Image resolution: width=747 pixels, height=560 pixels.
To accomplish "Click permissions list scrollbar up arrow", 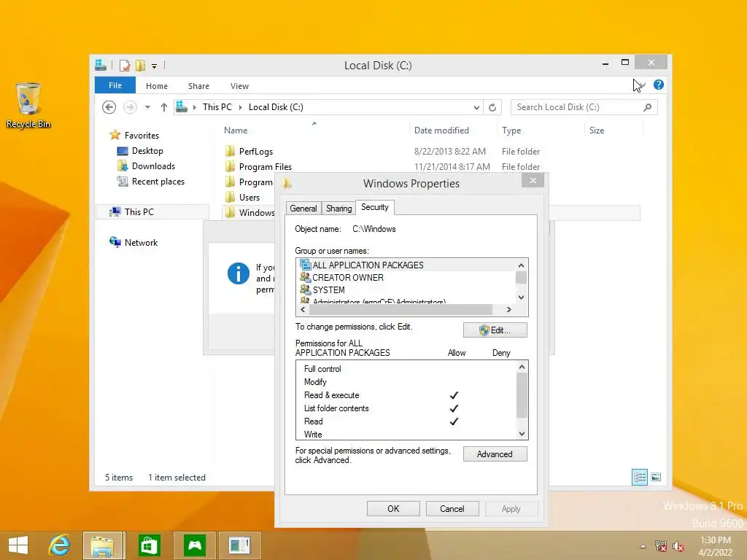I will pos(522,367).
